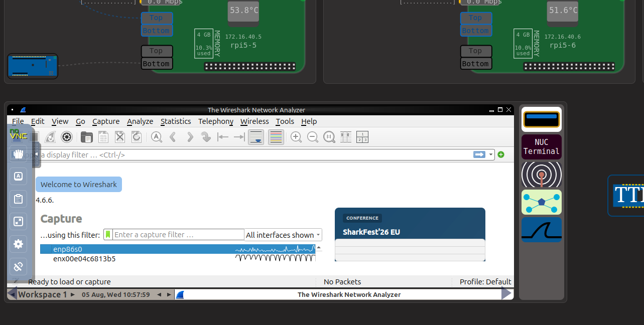Open the File menu
This screenshot has height=325, width=644.
click(18, 121)
